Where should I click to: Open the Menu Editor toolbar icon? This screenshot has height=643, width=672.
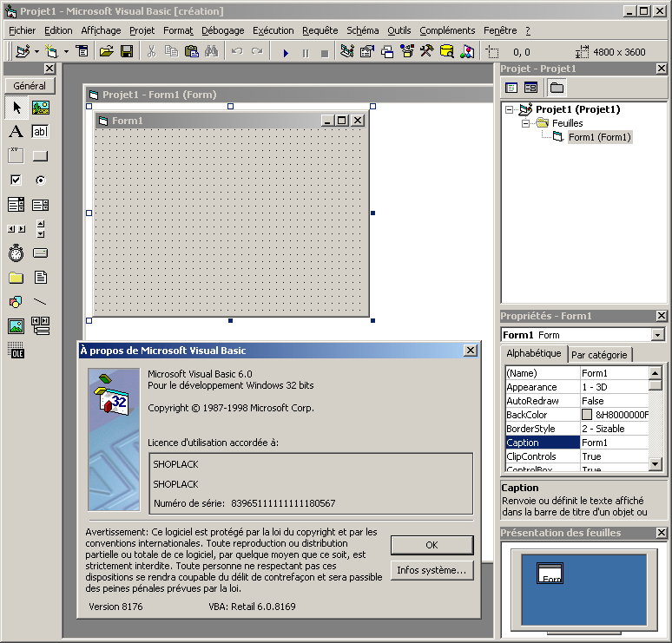[82, 52]
